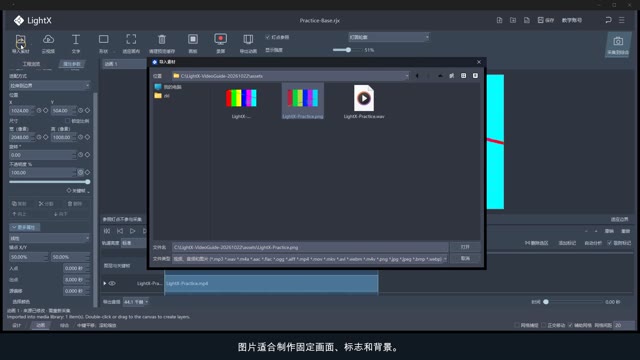Image resolution: width=640 pixels, height=360 pixels.
Task: Click the clock icon next to the Y position
Action: point(81,111)
